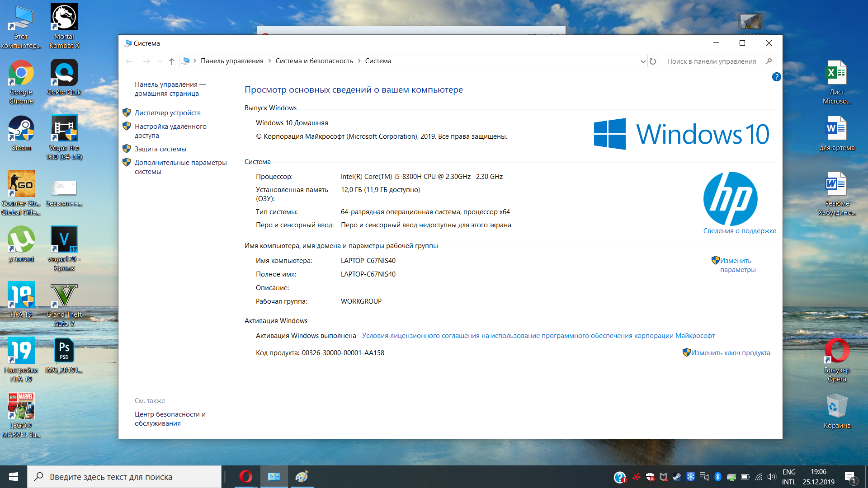The height and width of the screenshot is (488, 868).
Task: Select µTorrent desktop shortcut
Action: 21,244
